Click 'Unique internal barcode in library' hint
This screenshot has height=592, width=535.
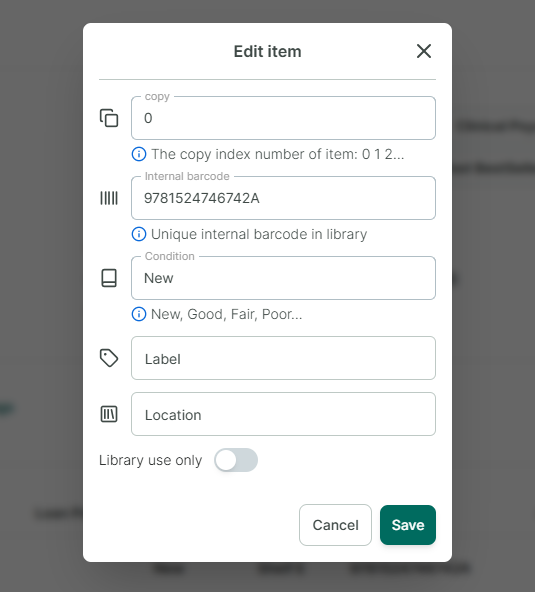click(x=259, y=234)
